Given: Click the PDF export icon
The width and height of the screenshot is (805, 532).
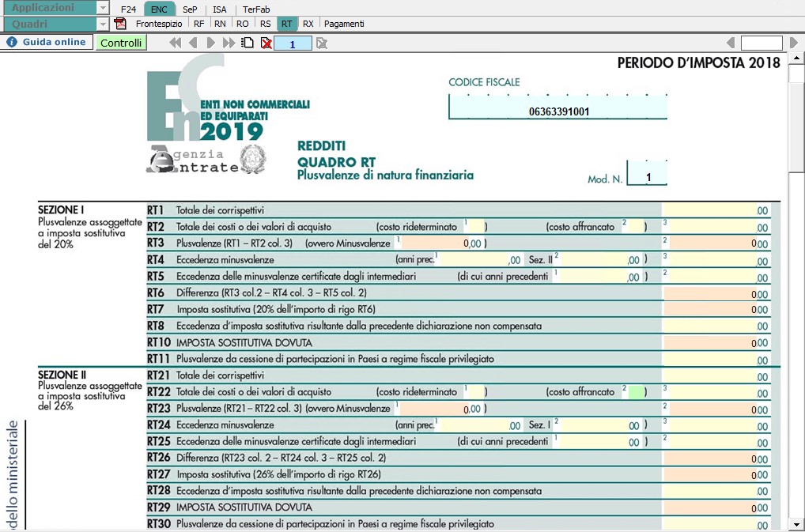Looking at the screenshot, I should [x=120, y=24].
